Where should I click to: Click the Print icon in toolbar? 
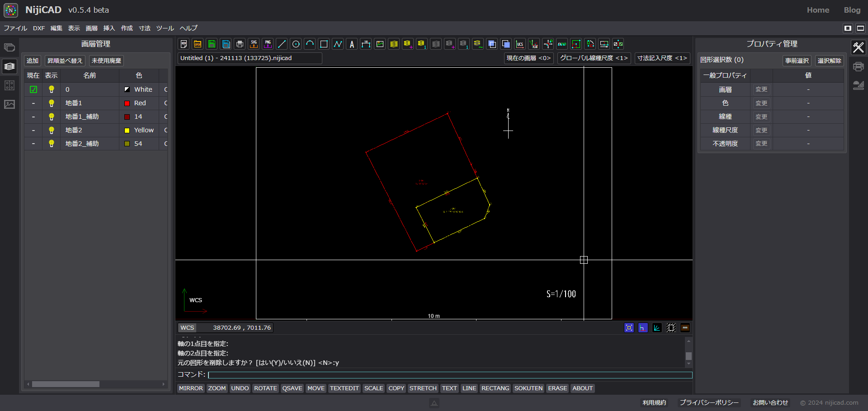[x=240, y=44]
